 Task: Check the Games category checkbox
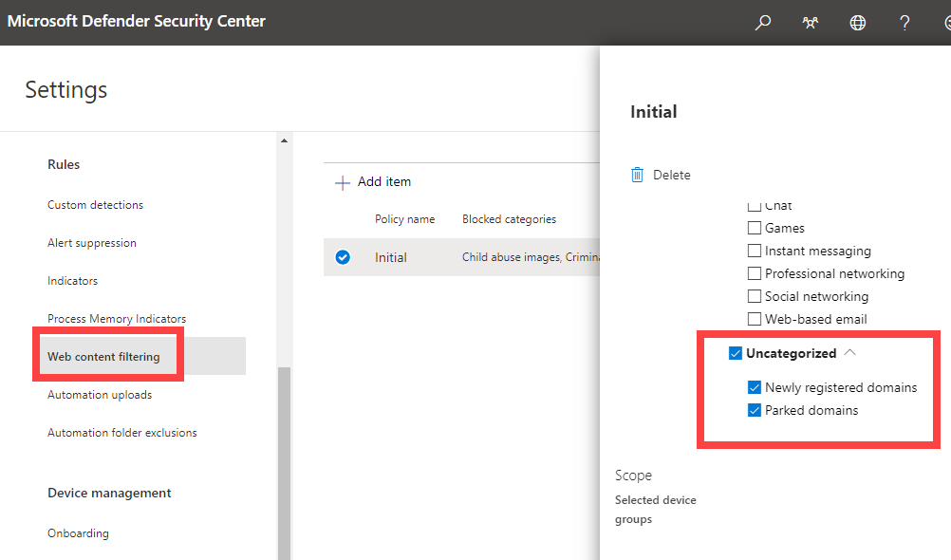[x=755, y=228]
